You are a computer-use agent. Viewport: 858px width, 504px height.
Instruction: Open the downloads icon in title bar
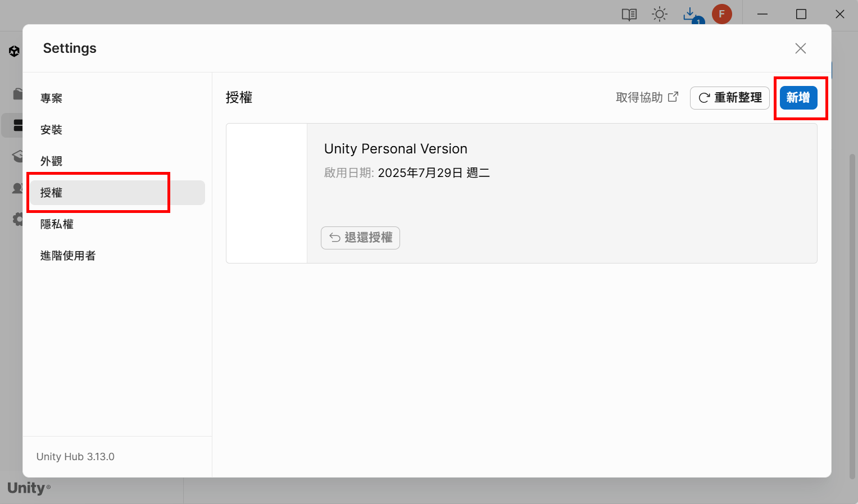pyautogui.click(x=691, y=15)
